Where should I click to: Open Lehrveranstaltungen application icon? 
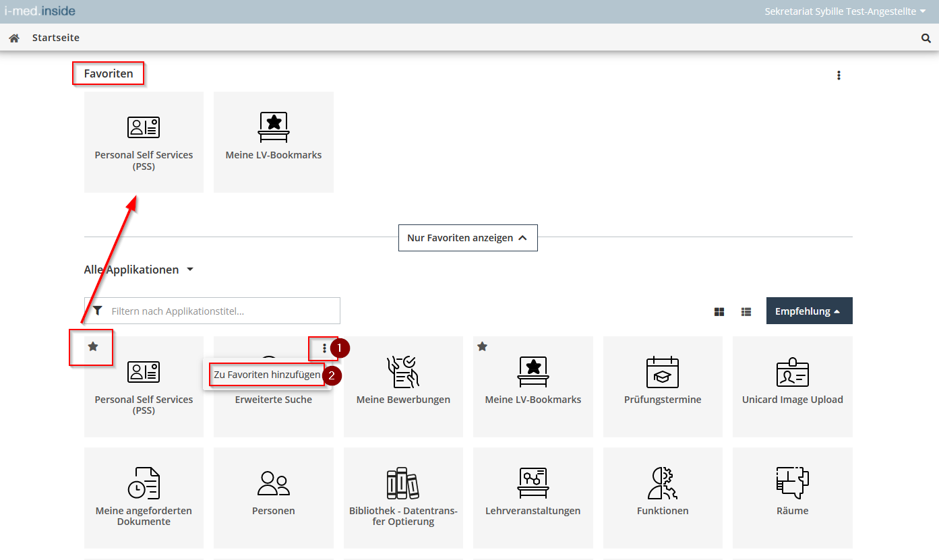(533, 483)
